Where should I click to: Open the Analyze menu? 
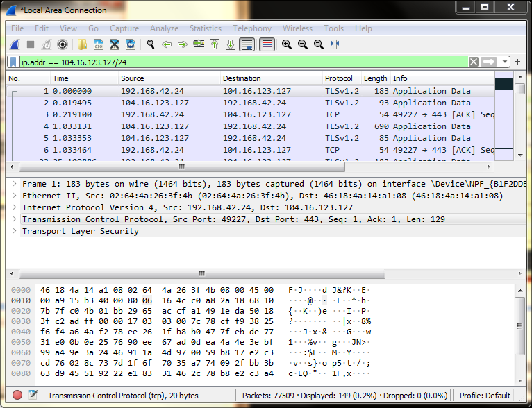(x=164, y=28)
